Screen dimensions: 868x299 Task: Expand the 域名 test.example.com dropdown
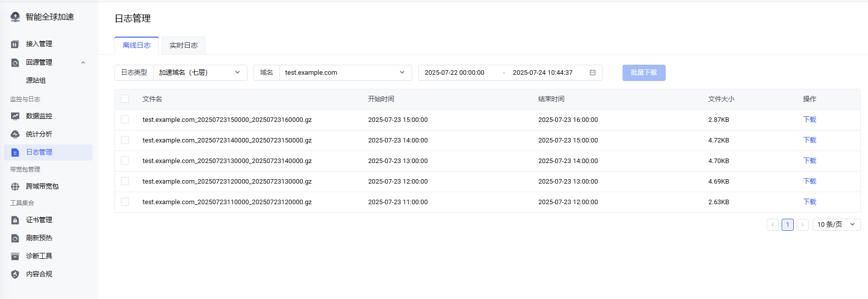coord(345,73)
